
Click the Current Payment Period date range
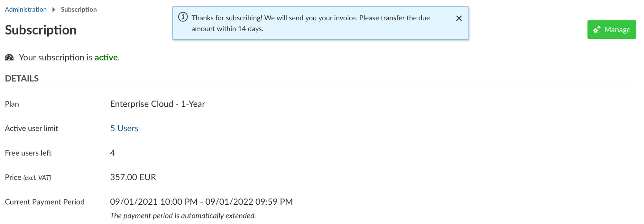click(201, 202)
